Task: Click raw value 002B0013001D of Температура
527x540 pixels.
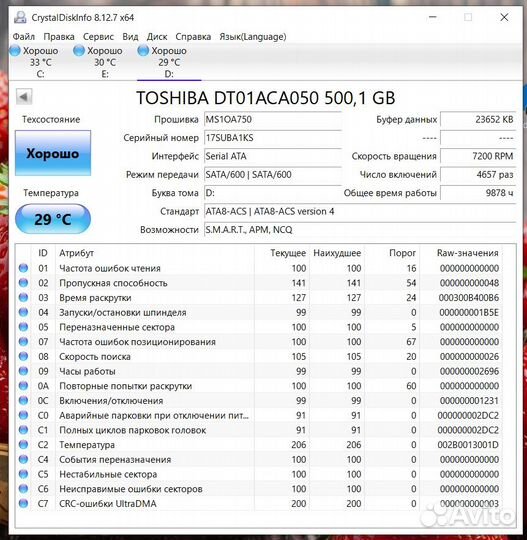Action: (x=468, y=445)
